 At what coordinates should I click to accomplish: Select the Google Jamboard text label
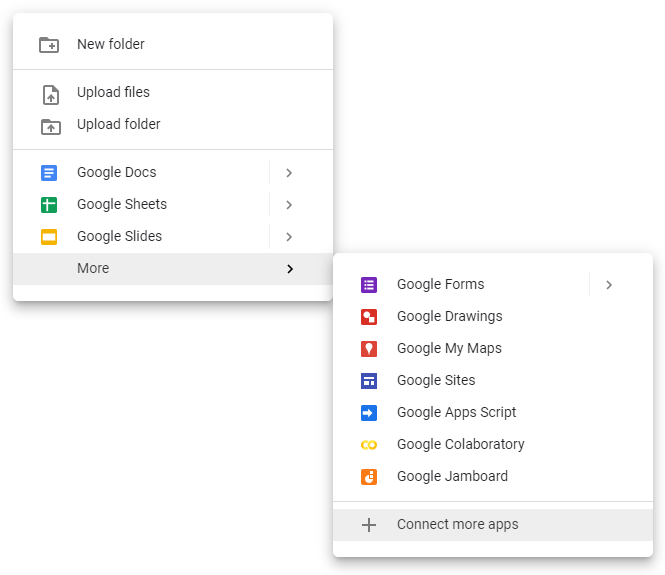click(452, 477)
